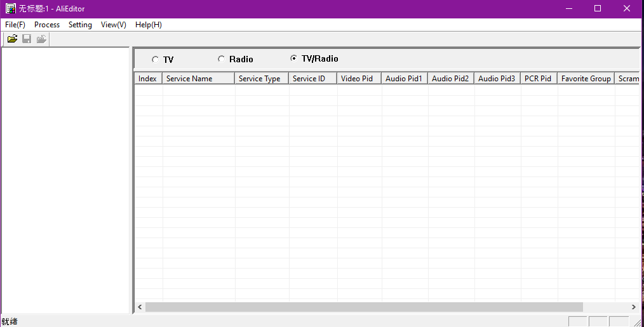The width and height of the screenshot is (644, 327).
Task: Click the PCR Pid column header
Action: point(539,79)
